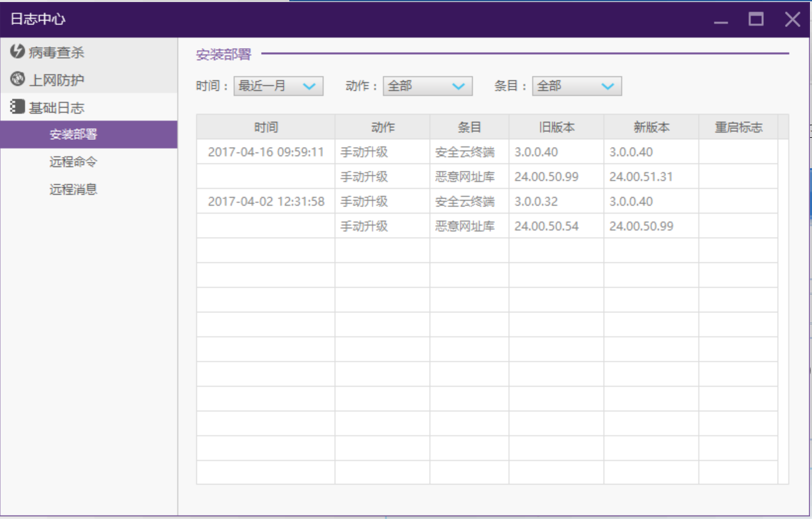812x519 pixels.
Task: Collapse the 基础日志 section
Action: click(x=57, y=107)
